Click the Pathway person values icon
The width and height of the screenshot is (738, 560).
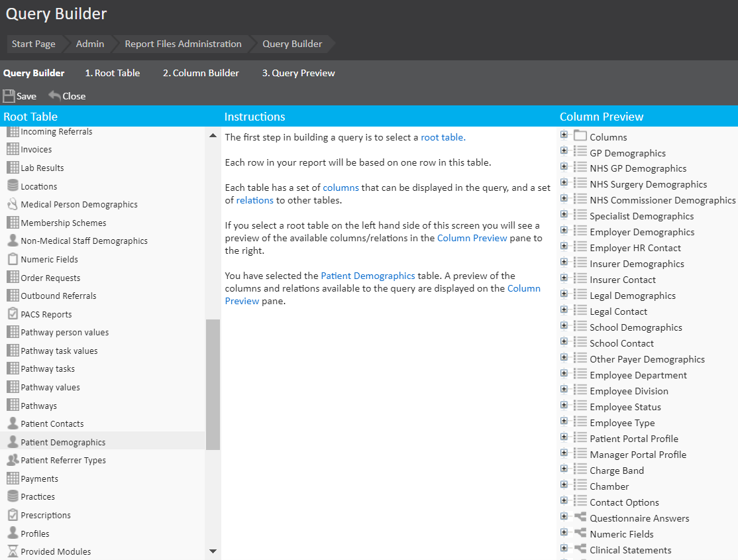[x=13, y=332]
